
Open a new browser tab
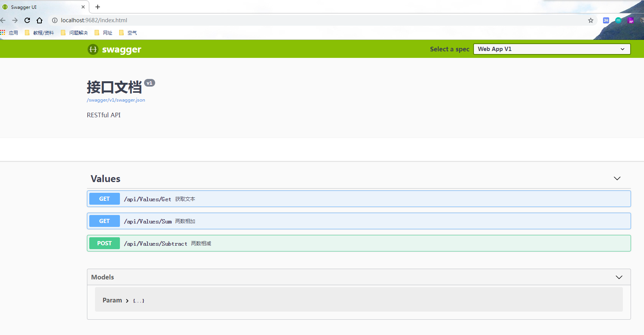[x=98, y=7]
